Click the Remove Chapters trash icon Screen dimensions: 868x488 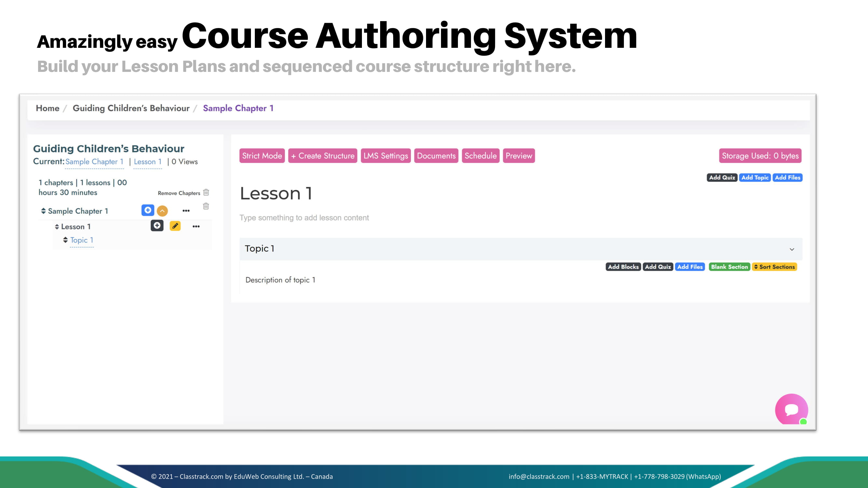(x=206, y=192)
